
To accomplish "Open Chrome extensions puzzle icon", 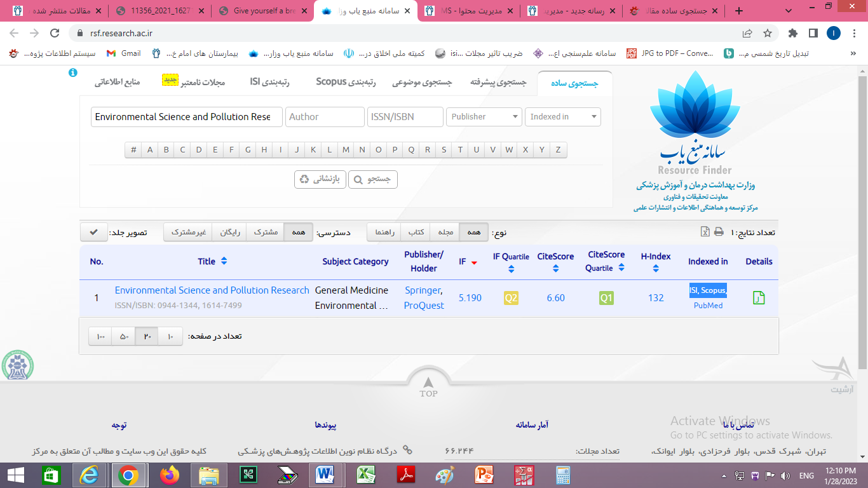I will pos(792,33).
